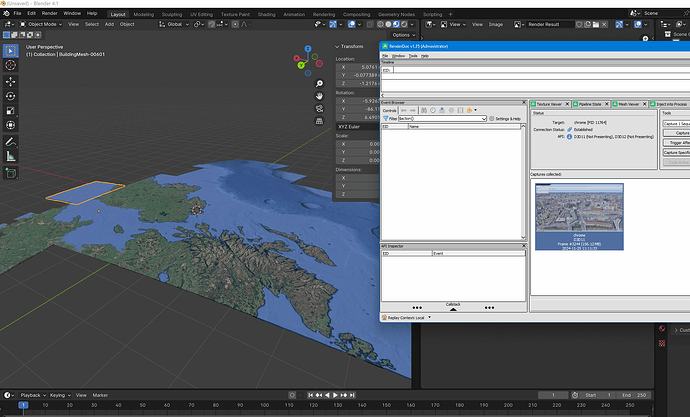The width and height of the screenshot is (690, 417).
Task: Open the viewport shading options dropdown arrow
Action: coord(412,24)
